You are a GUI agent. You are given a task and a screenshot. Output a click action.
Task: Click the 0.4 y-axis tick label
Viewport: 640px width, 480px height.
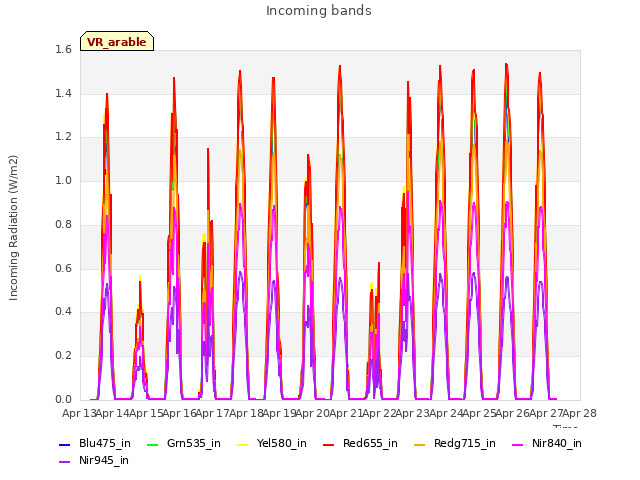63,311
